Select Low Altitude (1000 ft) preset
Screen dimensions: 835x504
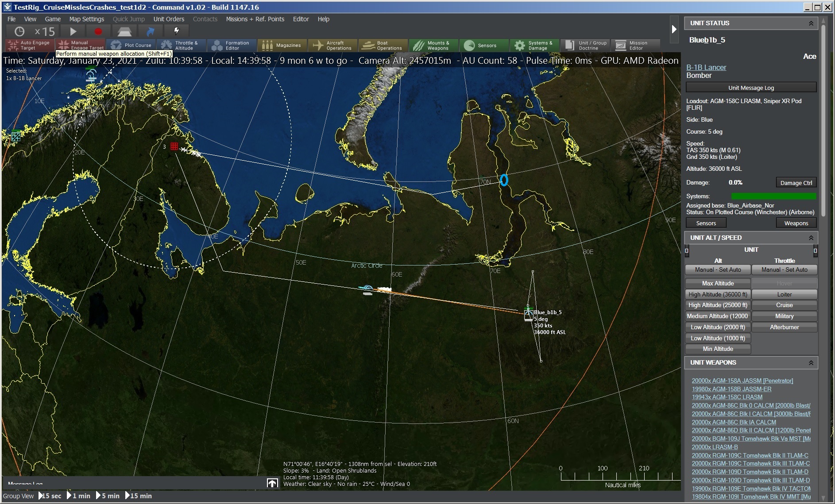tap(718, 338)
